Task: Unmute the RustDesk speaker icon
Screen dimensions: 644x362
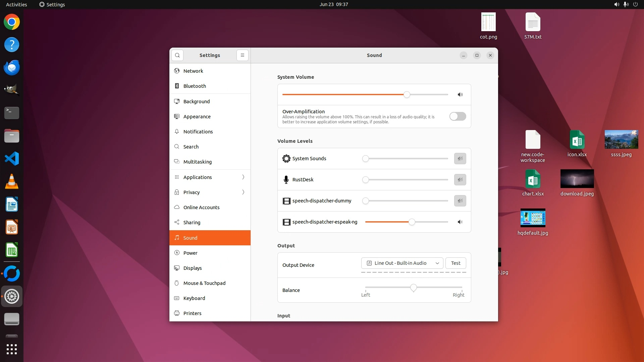Action: [460, 180]
